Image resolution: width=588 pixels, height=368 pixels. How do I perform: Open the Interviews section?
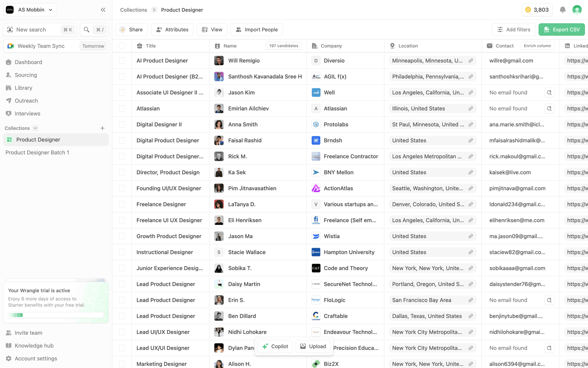tap(27, 114)
